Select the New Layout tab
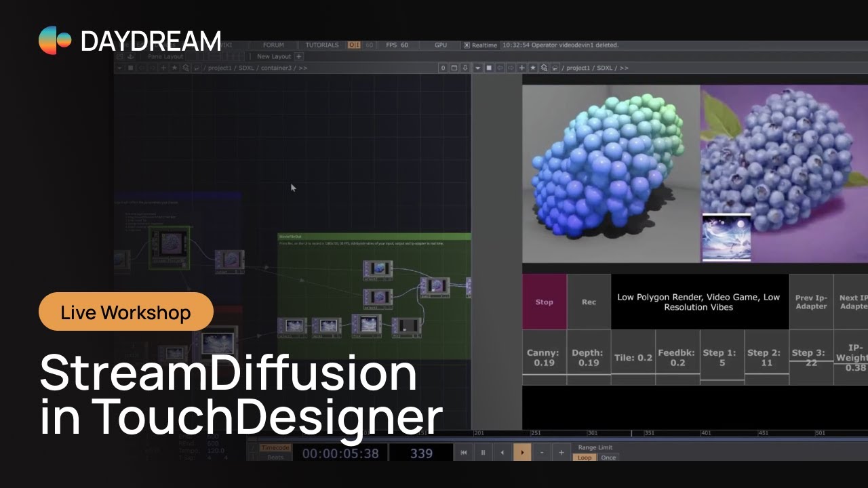868x488 pixels. point(274,56)
